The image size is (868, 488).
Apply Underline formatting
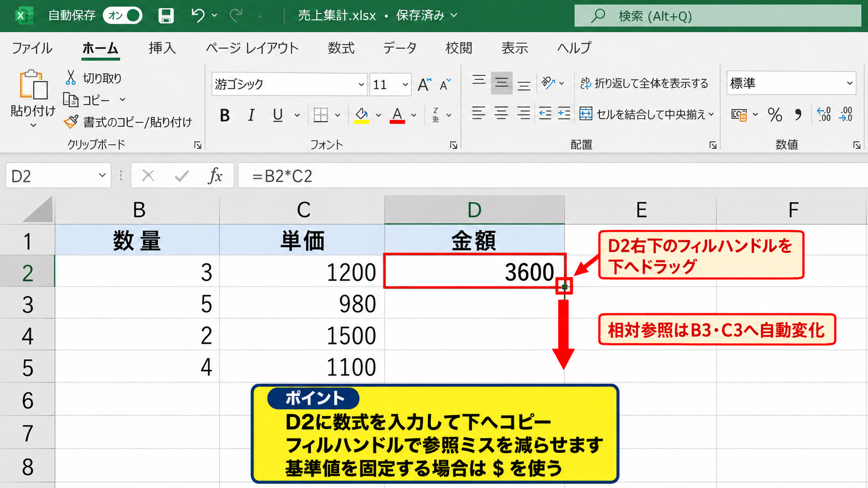(278, 115)
